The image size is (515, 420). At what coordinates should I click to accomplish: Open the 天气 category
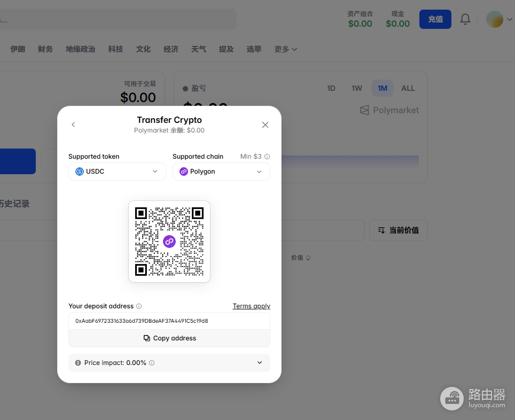199,49
